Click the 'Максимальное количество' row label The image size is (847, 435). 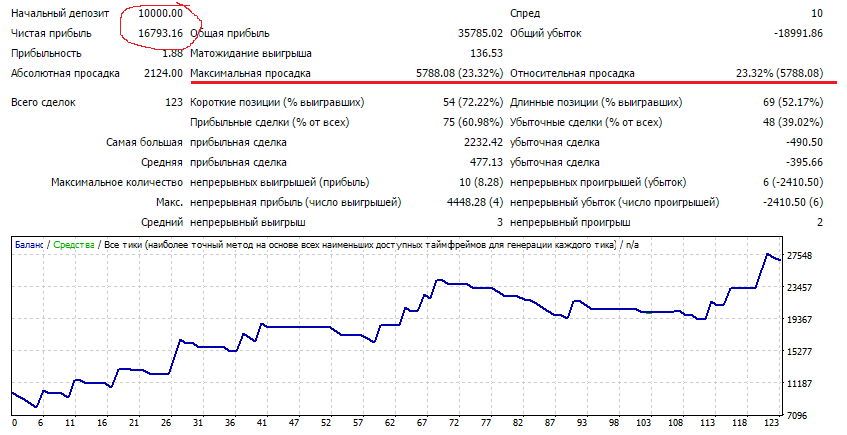(117, 182)
